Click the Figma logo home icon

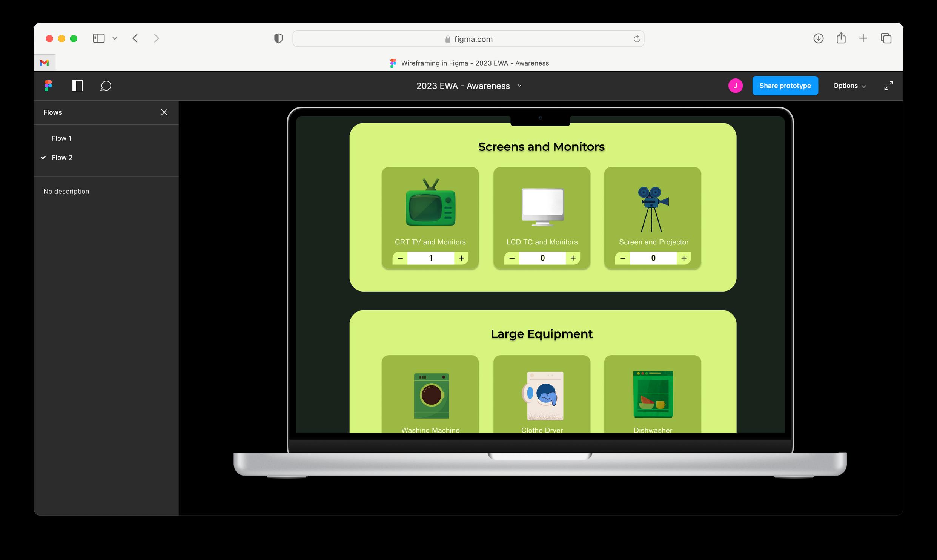(x=48, y=86)
